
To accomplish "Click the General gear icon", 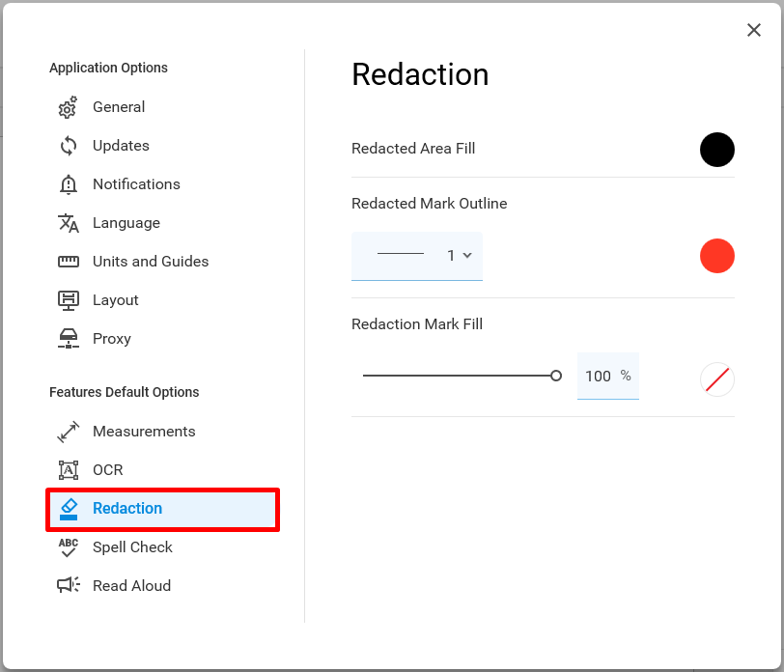I will pyautogui.click(x=68, y=107).
